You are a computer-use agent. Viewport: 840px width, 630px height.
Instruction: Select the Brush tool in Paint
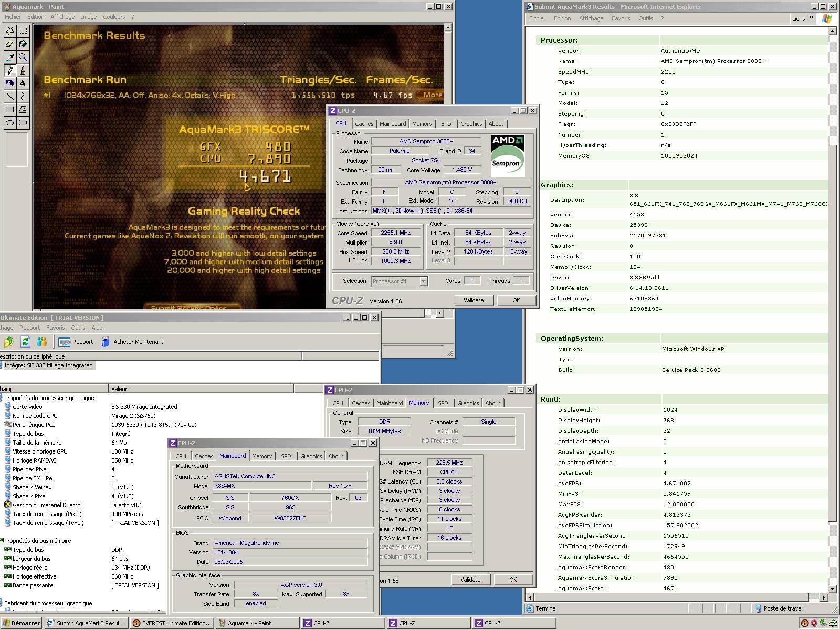click(x=23, y=70)
